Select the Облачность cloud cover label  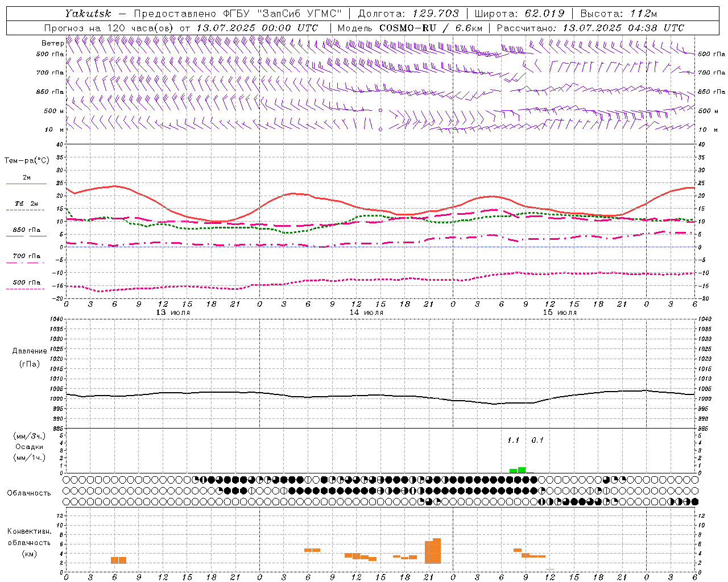pos(29,493)
